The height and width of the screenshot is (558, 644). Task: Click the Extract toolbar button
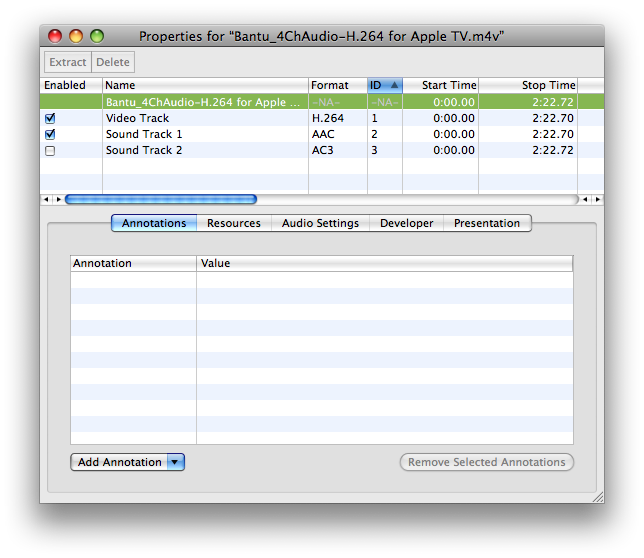68,62
